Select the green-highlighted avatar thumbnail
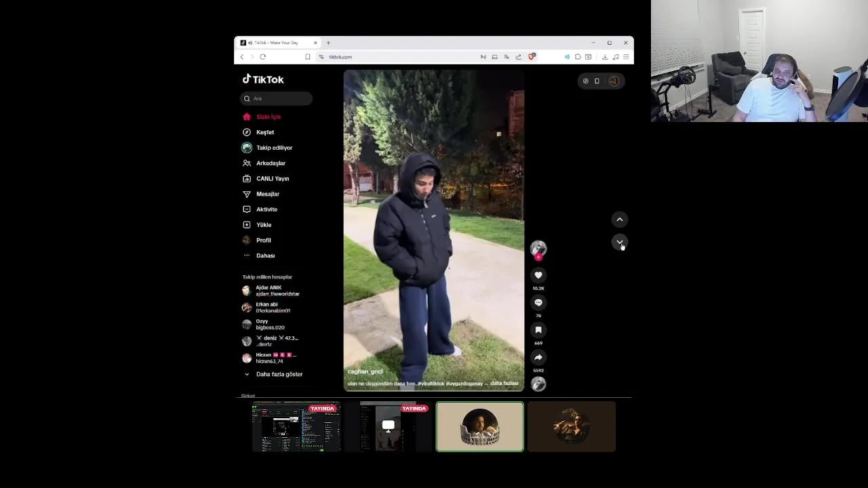The width and height of the screenshot is (868, 488). [480, 426]
